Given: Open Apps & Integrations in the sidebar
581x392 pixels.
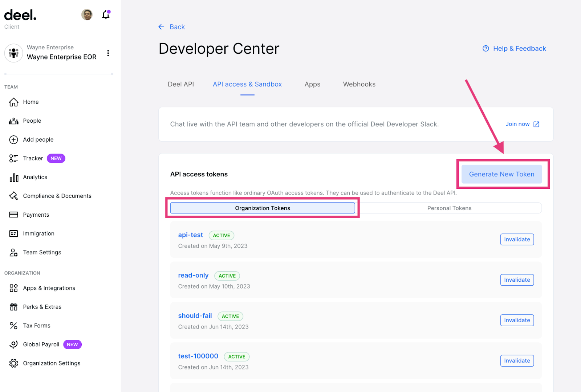Looking at the screenshot, I should click(49, 288).
